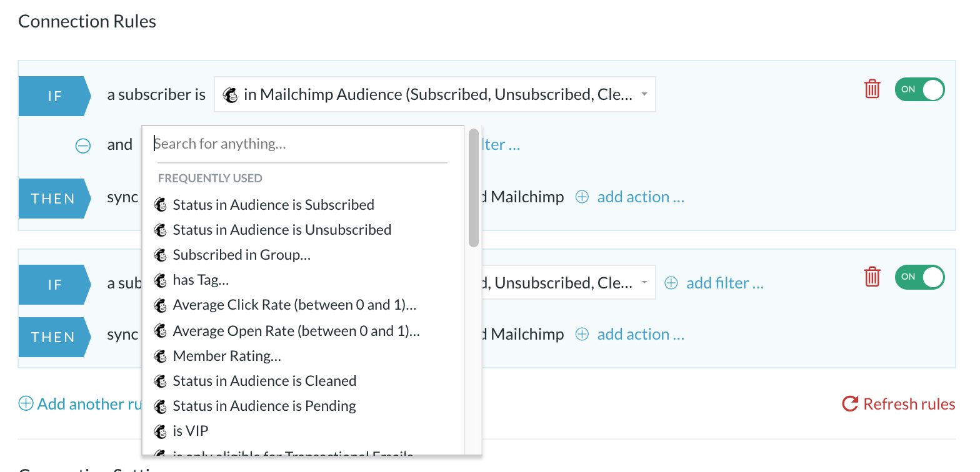Click 'add action ...' link in first rule
Image resolution: width=980 pixels, height=472 pixels.
click(641, 197)
